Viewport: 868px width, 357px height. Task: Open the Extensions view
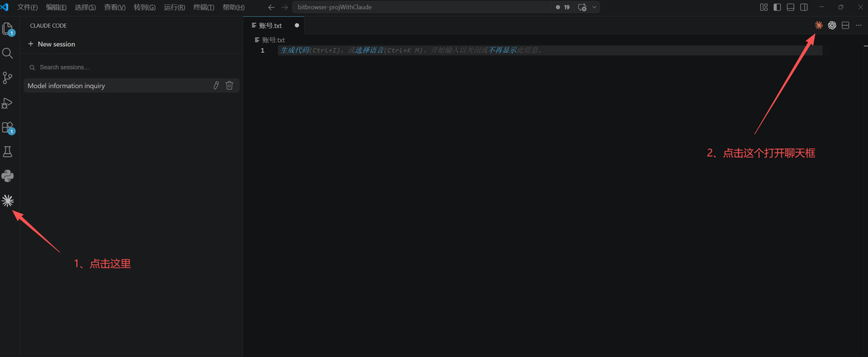(x=8, y=128)
